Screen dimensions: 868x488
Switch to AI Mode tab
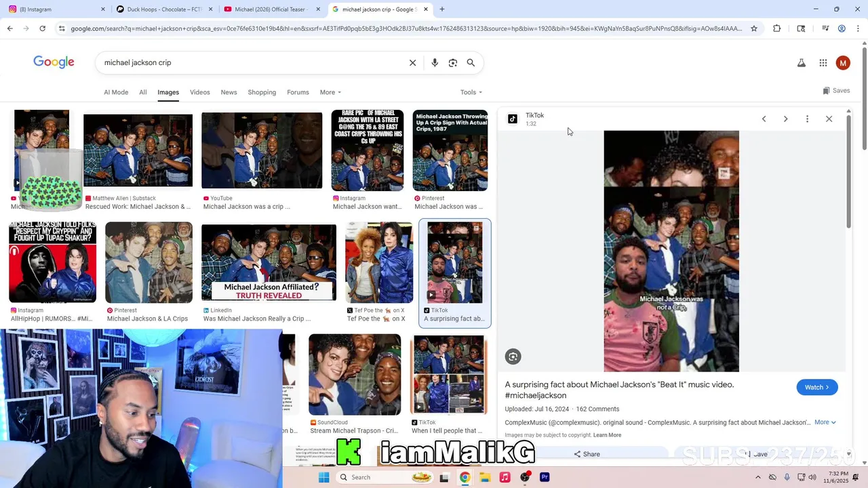[x=116, y=92]
